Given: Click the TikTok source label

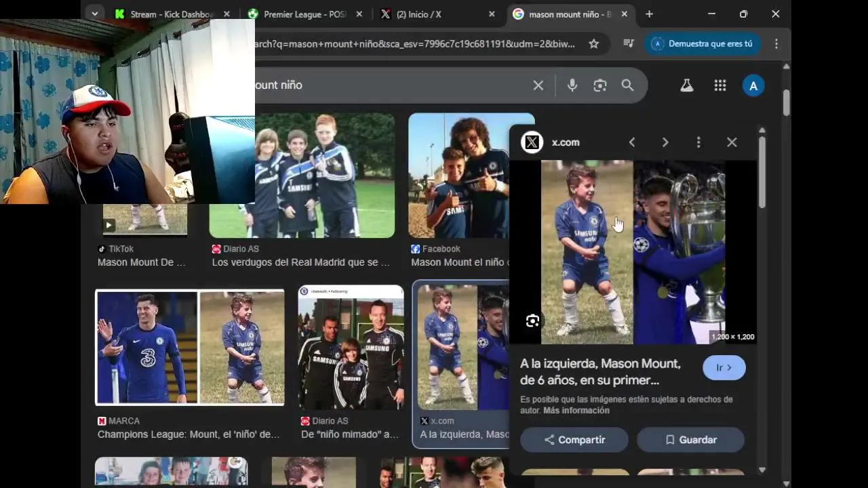Looking at the screenshot, I should (121, 249).
